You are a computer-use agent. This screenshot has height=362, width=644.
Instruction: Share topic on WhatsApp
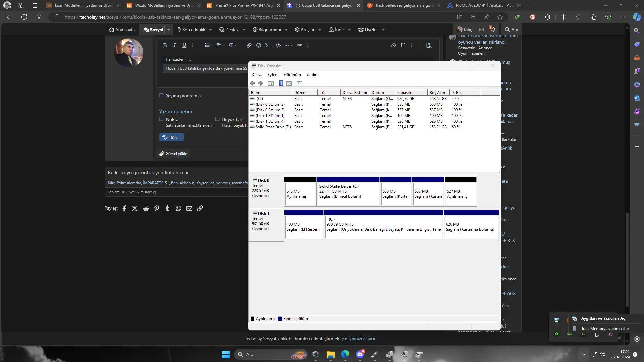point(178,208)
